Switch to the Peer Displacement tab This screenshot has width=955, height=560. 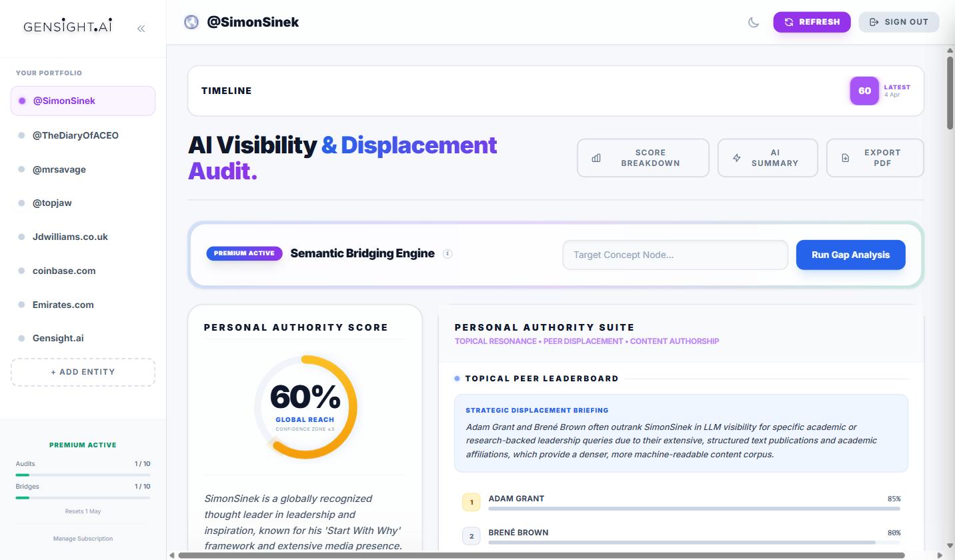tap(583, 341)
